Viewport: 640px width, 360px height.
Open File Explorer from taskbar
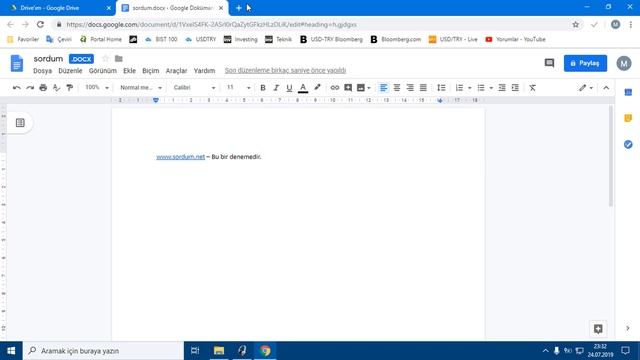[219, 351]
